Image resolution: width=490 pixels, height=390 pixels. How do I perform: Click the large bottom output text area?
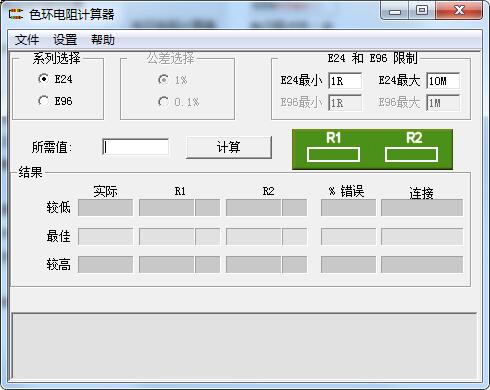[244, 346]
